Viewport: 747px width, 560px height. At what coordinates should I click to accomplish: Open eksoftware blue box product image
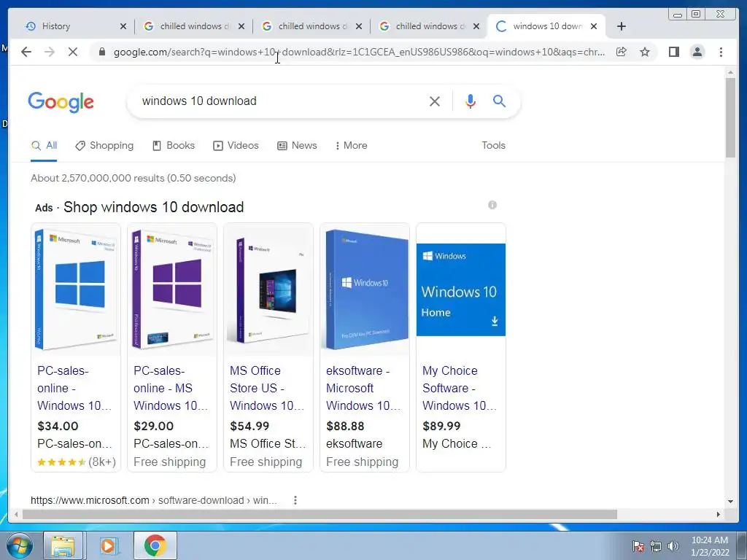365,289
